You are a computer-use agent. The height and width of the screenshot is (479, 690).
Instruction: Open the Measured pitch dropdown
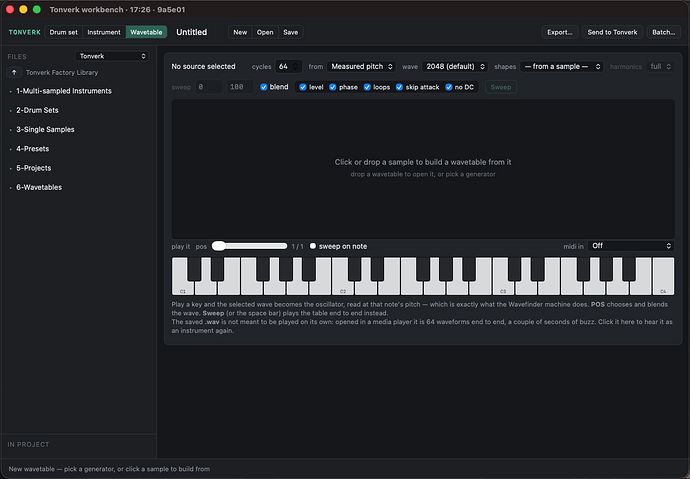pyautogui.click(x=361, y=66)
